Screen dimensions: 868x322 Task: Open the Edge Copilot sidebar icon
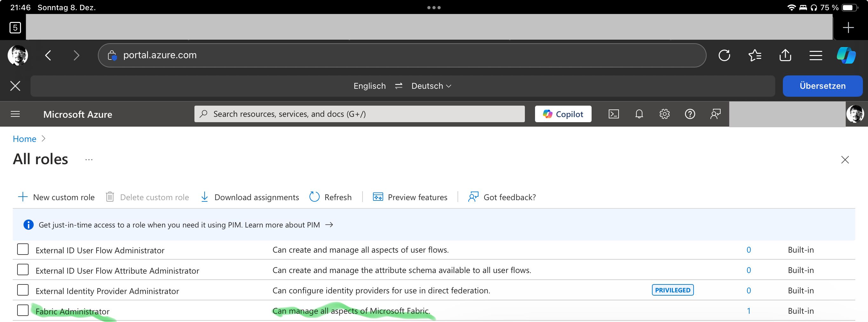pos(846,55)
